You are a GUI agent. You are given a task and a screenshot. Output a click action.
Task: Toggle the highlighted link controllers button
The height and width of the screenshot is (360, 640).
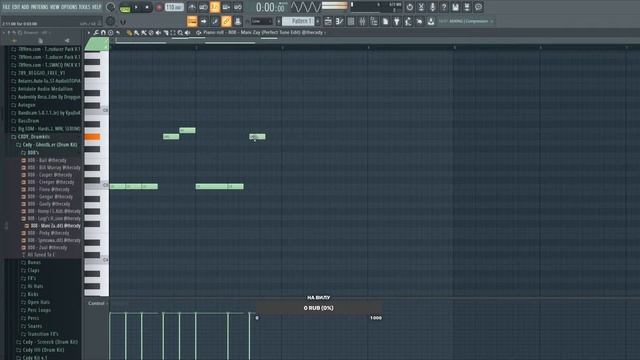point(226,21)
